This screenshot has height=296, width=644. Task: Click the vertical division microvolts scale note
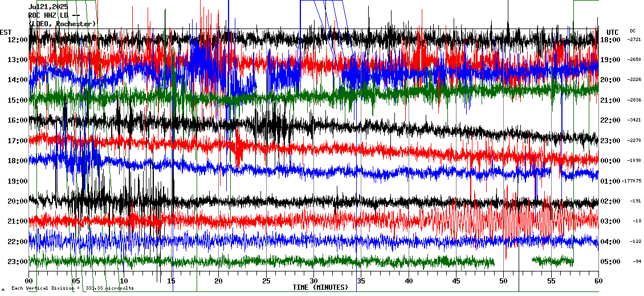[x=72, y=288]
